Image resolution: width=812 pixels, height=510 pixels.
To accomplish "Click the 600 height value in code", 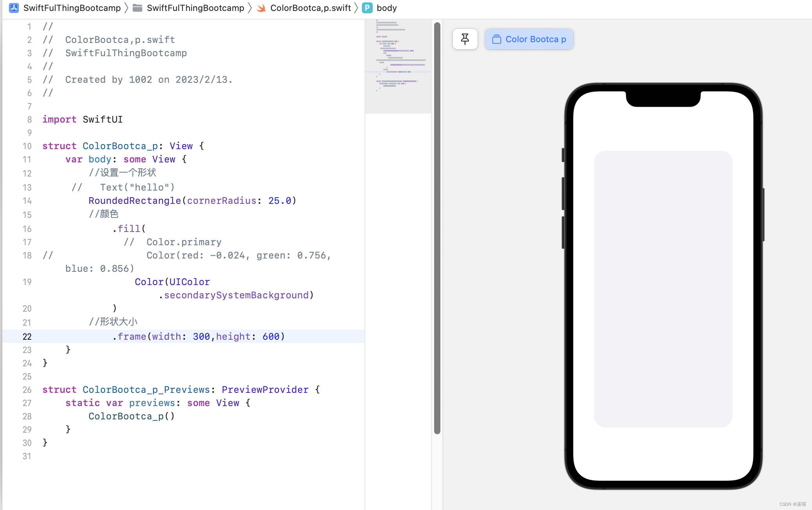I will (271, 337).
